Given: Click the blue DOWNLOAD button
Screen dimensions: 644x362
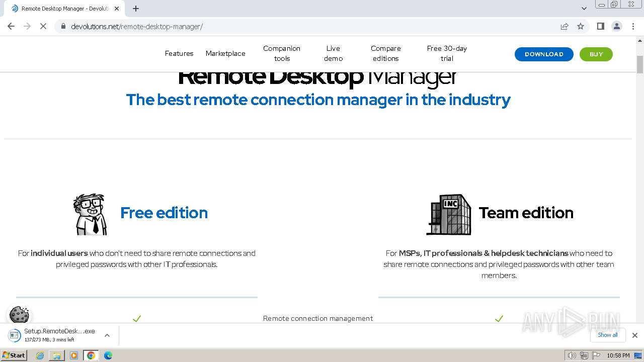Looking at the screenshot, I should [x=544, y=54].
